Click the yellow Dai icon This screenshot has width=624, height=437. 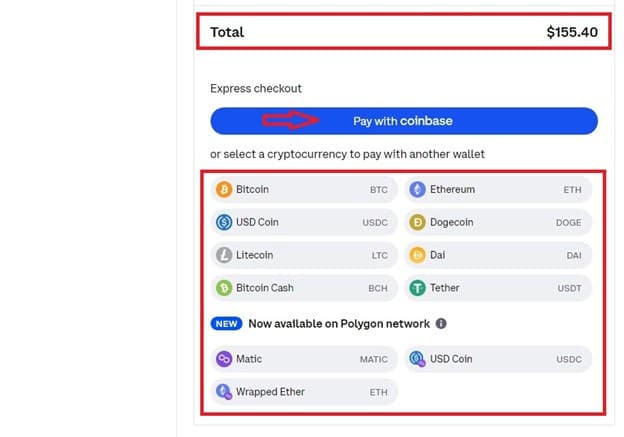pyautogui.click(x=417, y=255)
